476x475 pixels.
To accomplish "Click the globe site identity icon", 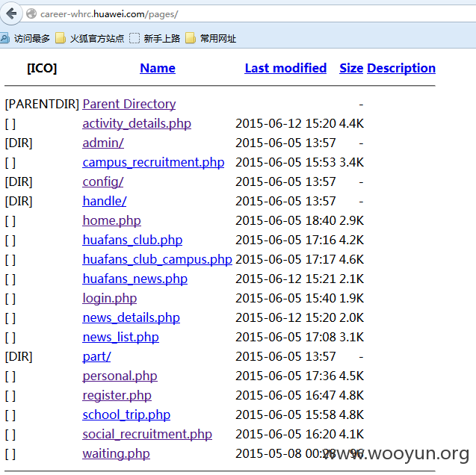I will (31, 13).
